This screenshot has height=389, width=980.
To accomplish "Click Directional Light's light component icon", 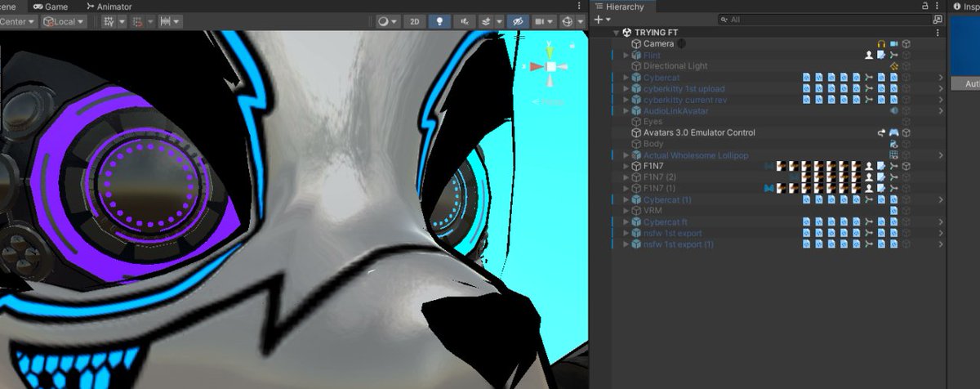I will pyautogui.click(x=893, y=66).
